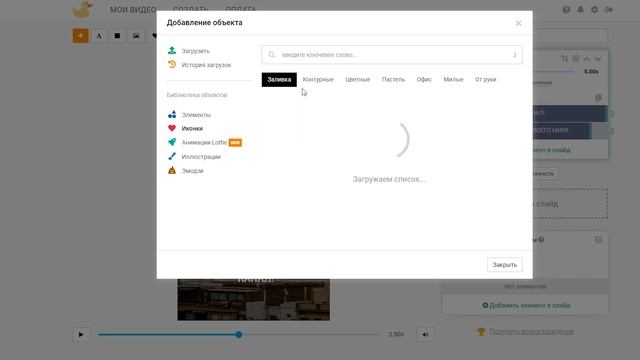Toggle the sound speaker button

[x=425, y=335]
